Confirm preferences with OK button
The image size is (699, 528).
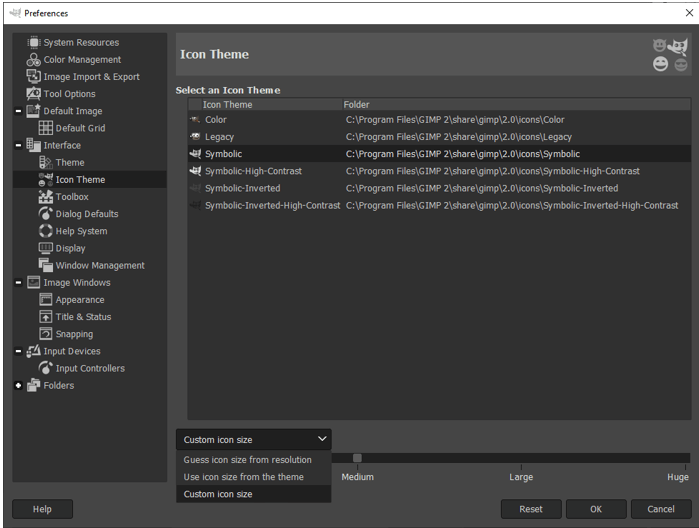596,509
